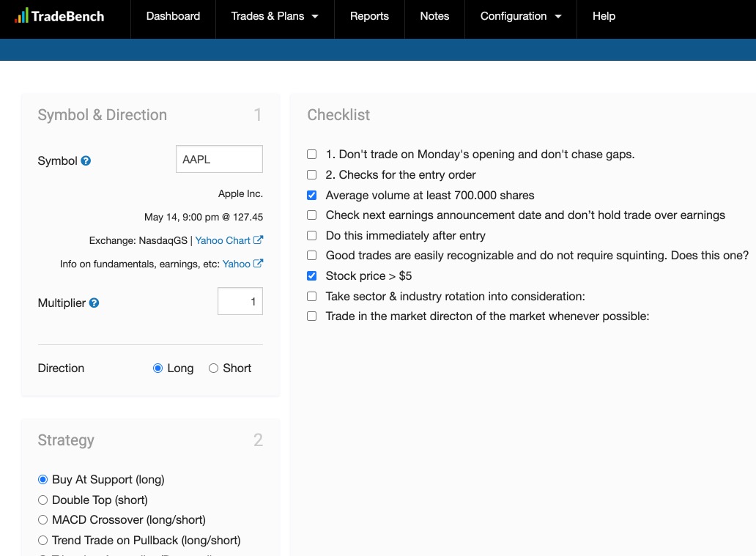Screen dimensions: 756x556
Task: Click the Symbol & Direction heading
Action: click(x=103, y=115)
